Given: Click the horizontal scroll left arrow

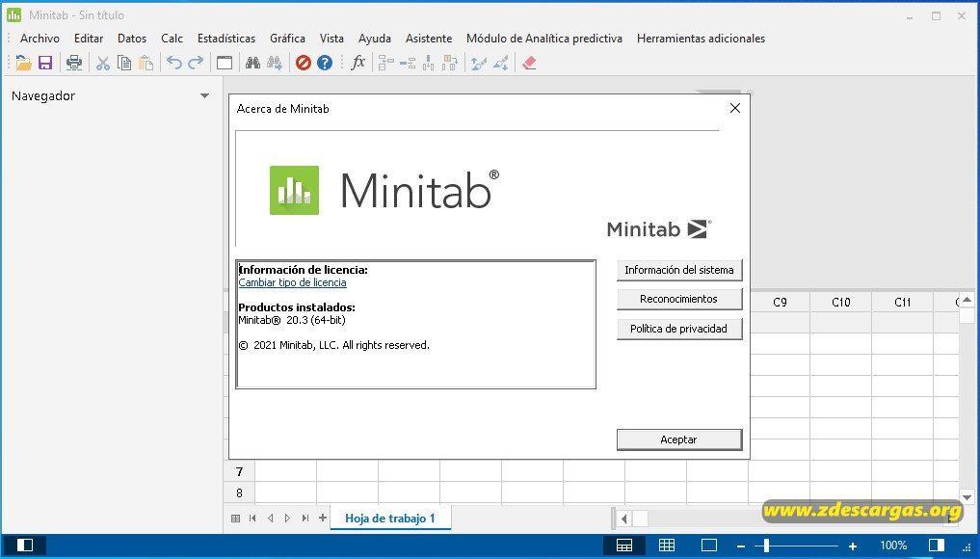Looking at the screenshot, I should [x=623, y=519].
